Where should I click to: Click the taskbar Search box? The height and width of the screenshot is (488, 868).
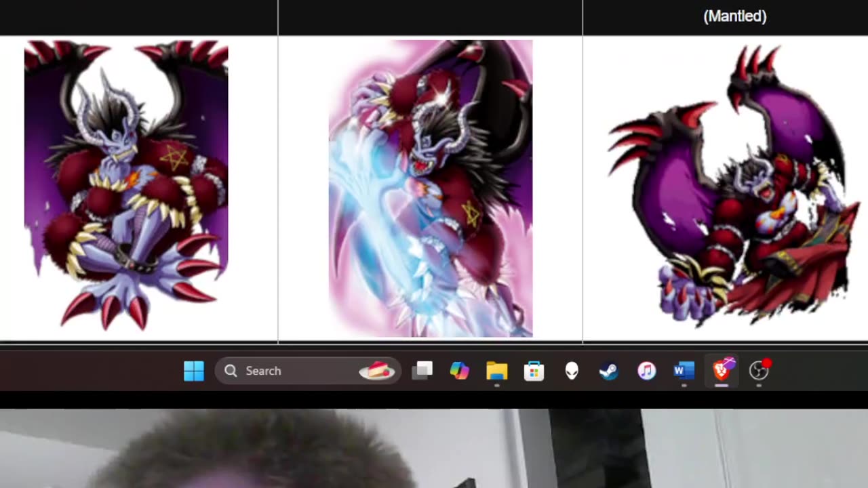[x=309, y=371]
